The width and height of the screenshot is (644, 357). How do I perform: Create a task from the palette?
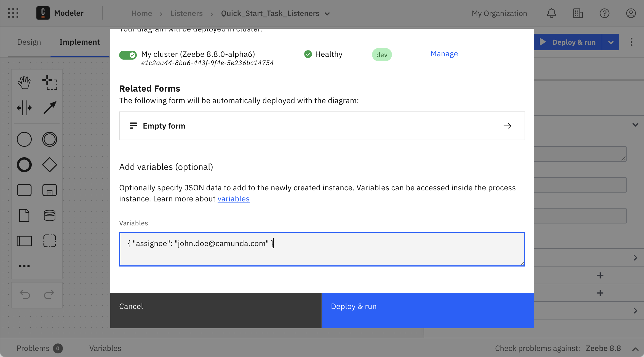pyautogui.click(x=24, y=190)
